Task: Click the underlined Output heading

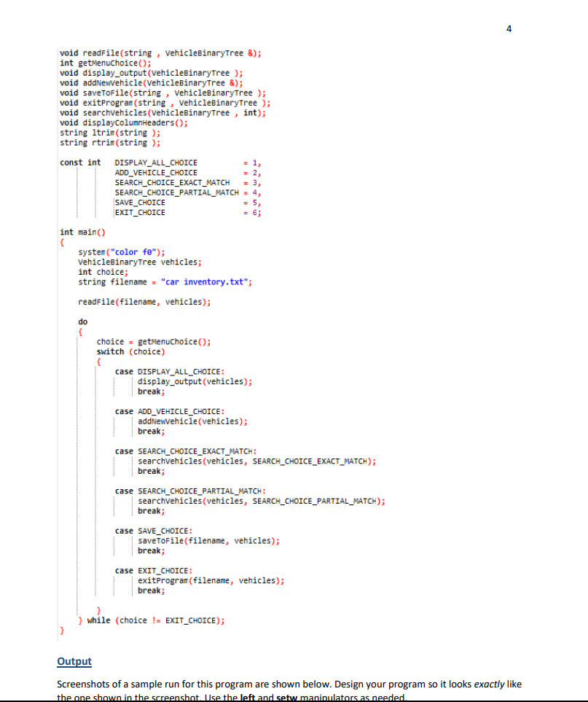Action: coord(74,661)
